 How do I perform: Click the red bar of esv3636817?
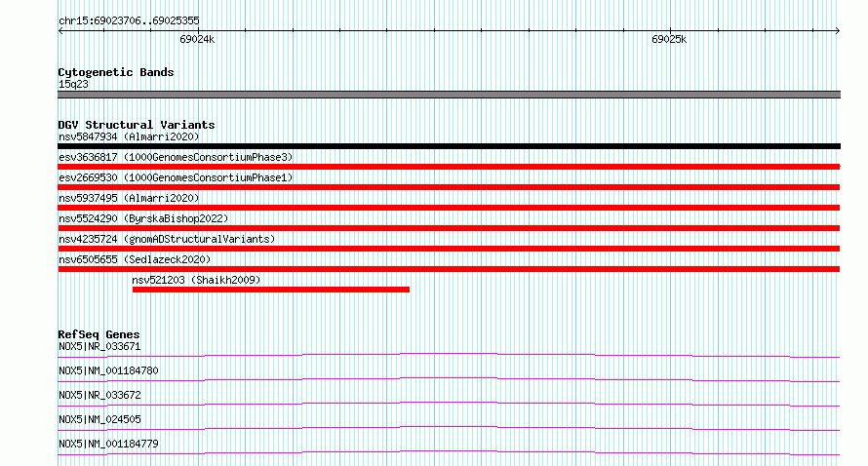449,167
